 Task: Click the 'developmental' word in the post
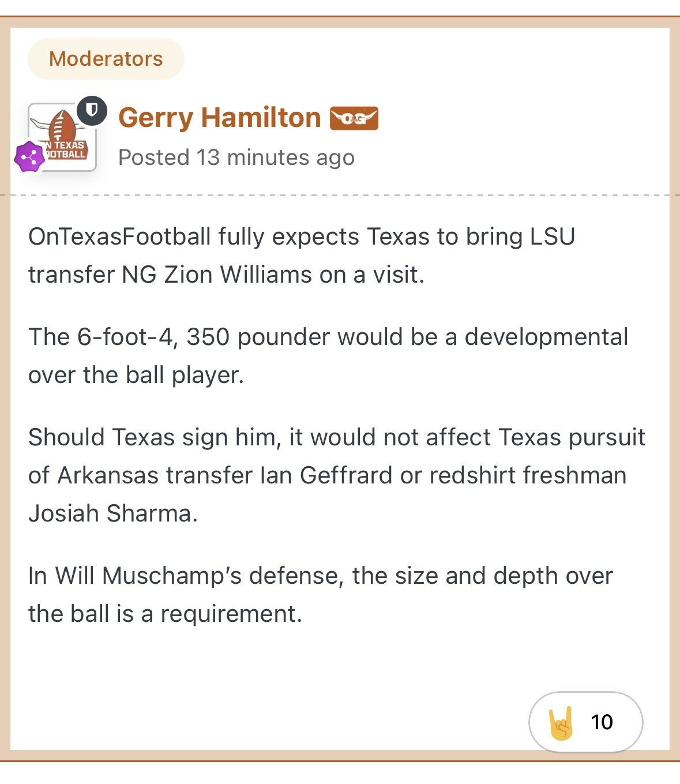point(546,337)
